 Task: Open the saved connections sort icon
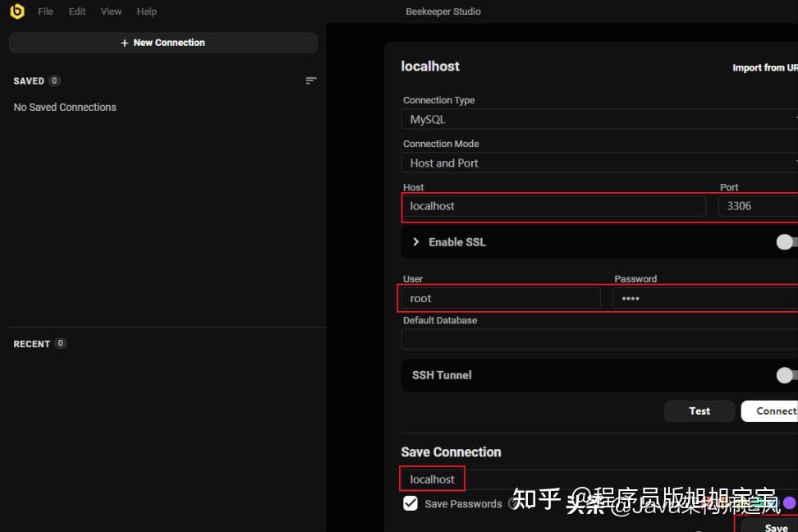point(310,80)
